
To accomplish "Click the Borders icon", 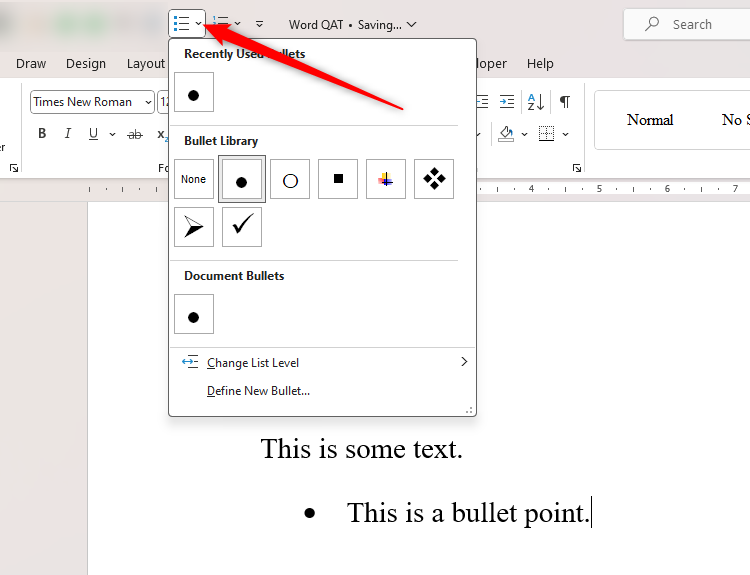I will [x=546, y=133].
